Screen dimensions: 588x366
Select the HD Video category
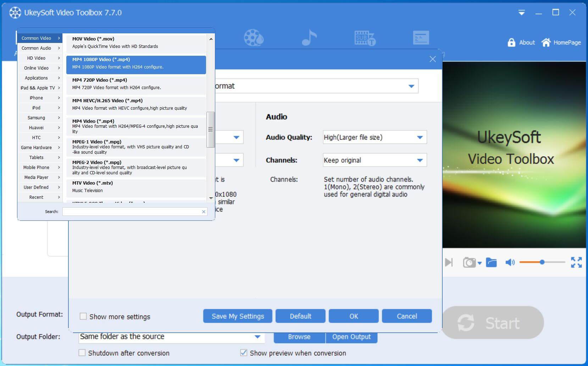coord(37,58)
